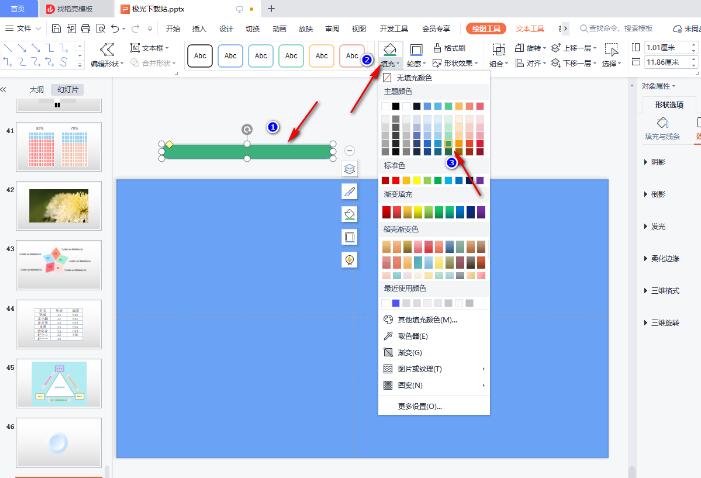Expand the 阴影 shadow section
The image size is (701, 478).
[658, 160]
